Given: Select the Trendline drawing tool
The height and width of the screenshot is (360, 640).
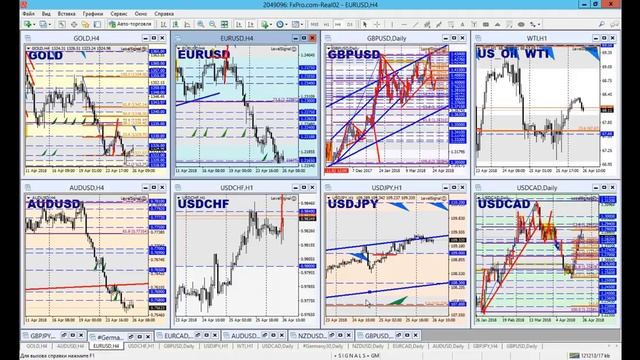Looking at the screenshot, I should [416, 24].
